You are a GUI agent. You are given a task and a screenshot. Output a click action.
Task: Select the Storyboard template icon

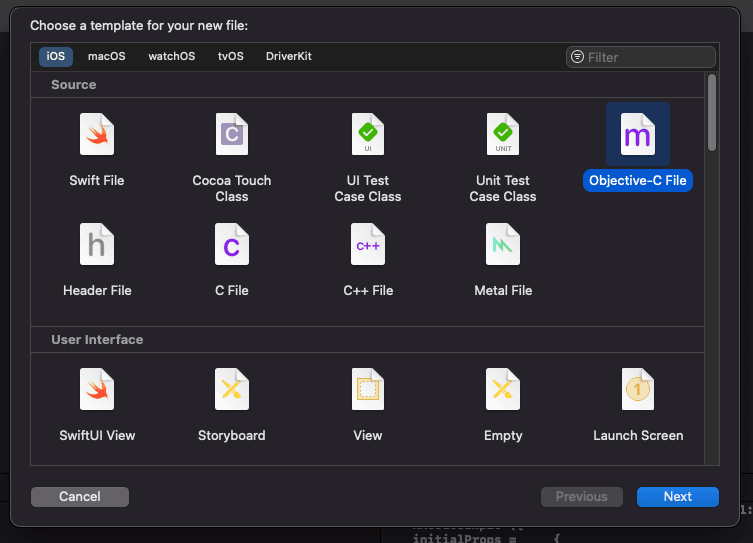231,389
